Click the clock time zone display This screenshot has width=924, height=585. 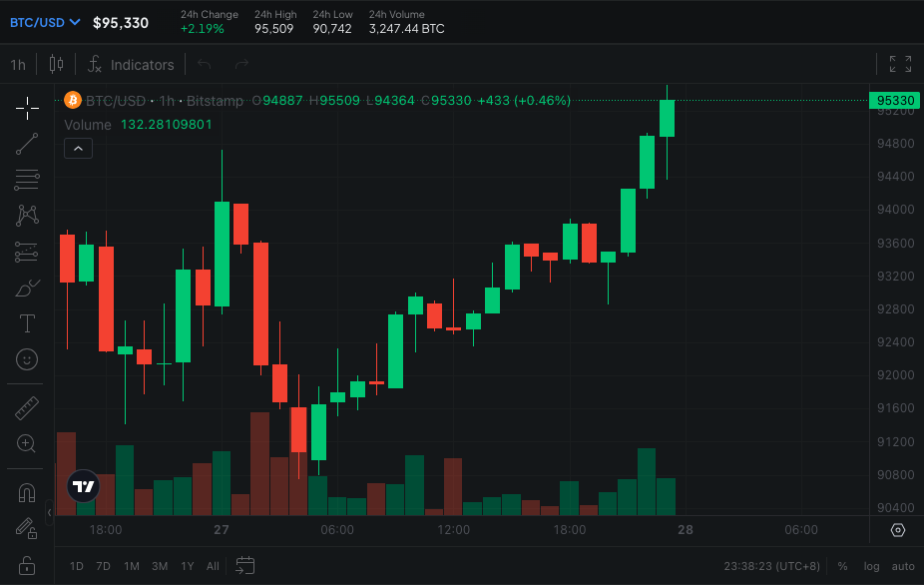771,566
